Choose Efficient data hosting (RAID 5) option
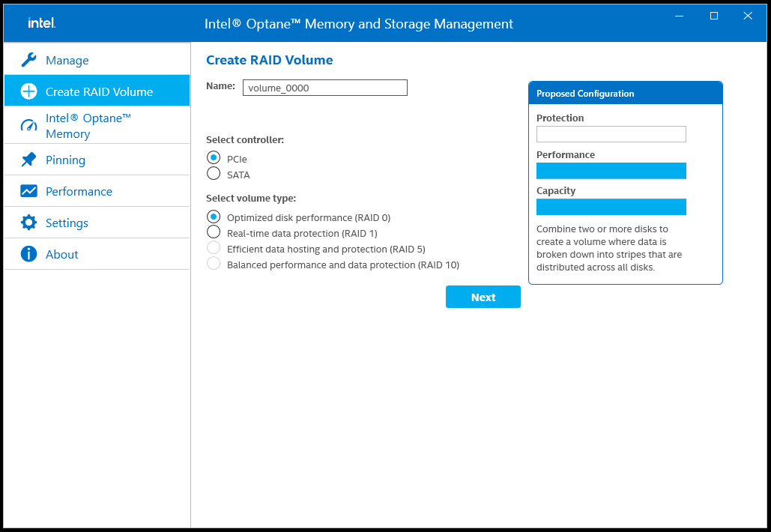Viewport: 771px width, 532px height. tap(214, 248)
